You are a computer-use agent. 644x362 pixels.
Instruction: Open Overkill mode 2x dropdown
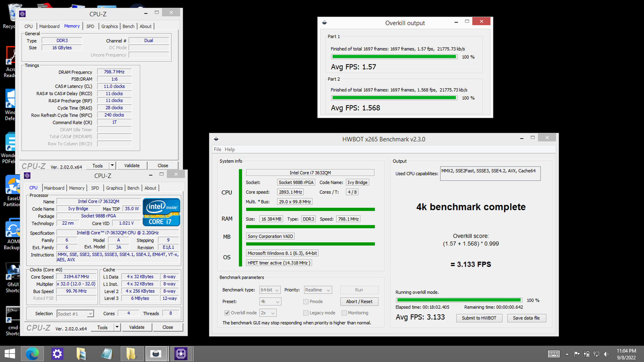pyautogui.click(x=268, y=313)
